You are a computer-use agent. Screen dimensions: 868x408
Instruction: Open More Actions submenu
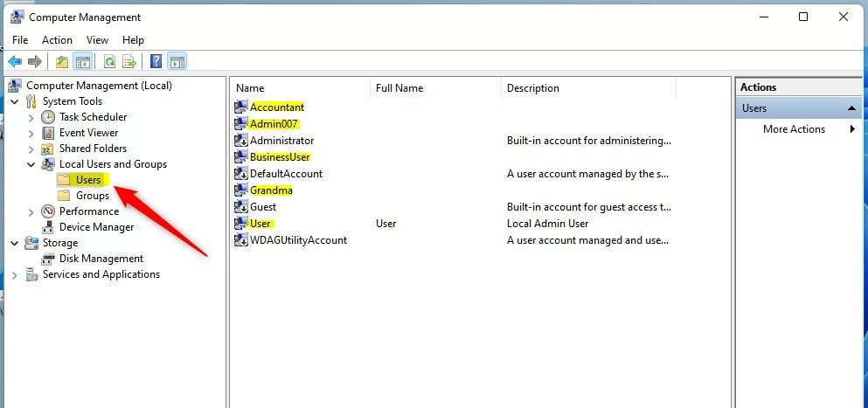(x=794, y=129)
